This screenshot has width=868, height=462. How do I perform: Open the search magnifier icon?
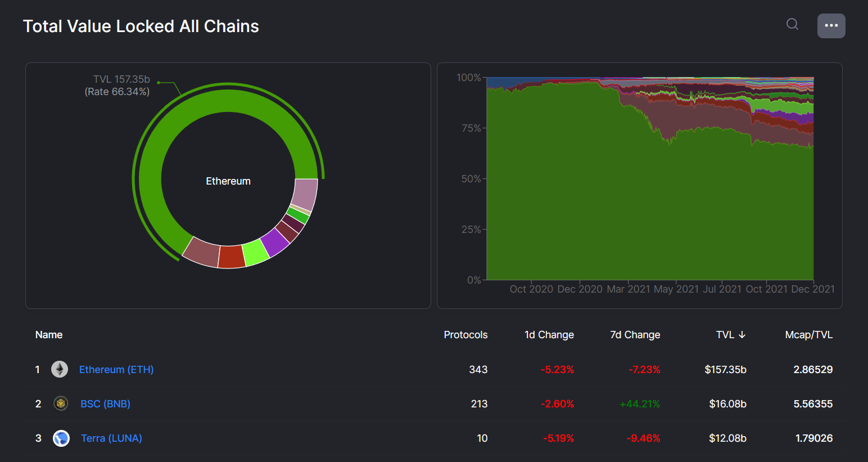click(x=792, y=24)
